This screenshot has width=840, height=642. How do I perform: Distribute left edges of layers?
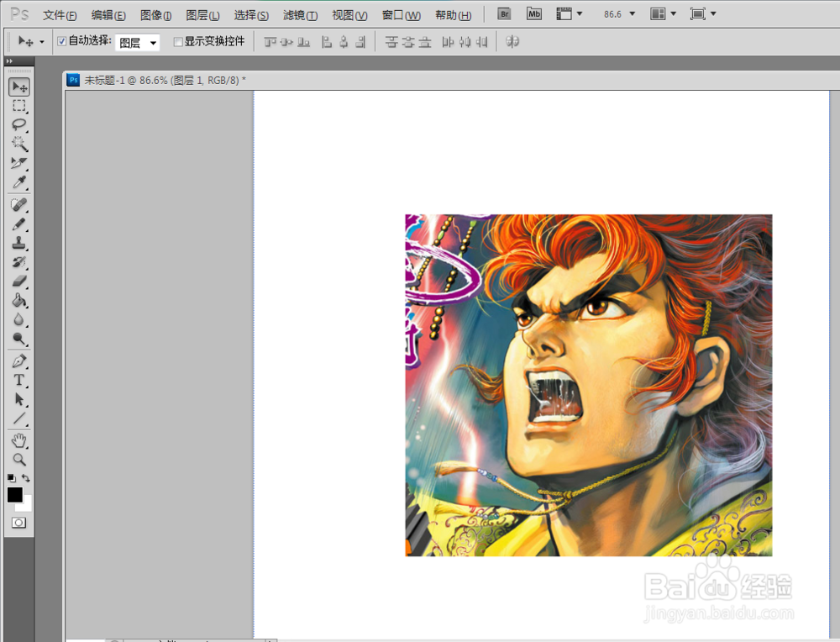click(448, 42)
